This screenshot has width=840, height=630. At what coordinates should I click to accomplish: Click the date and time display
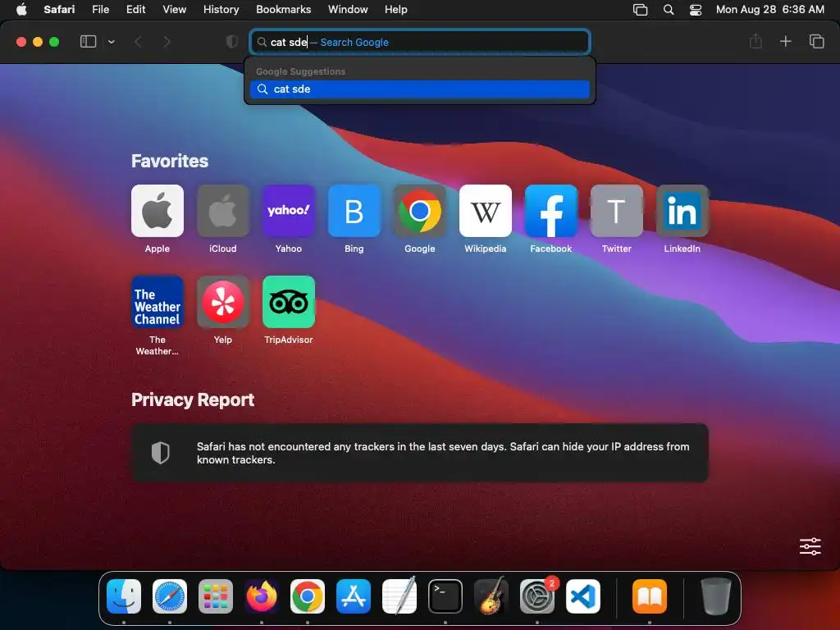click(769, 10)
